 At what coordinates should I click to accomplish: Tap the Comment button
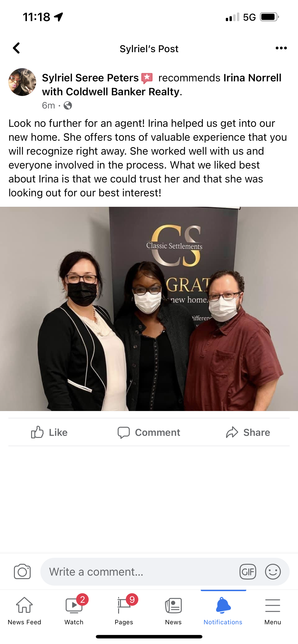click(x=149, y=432)
